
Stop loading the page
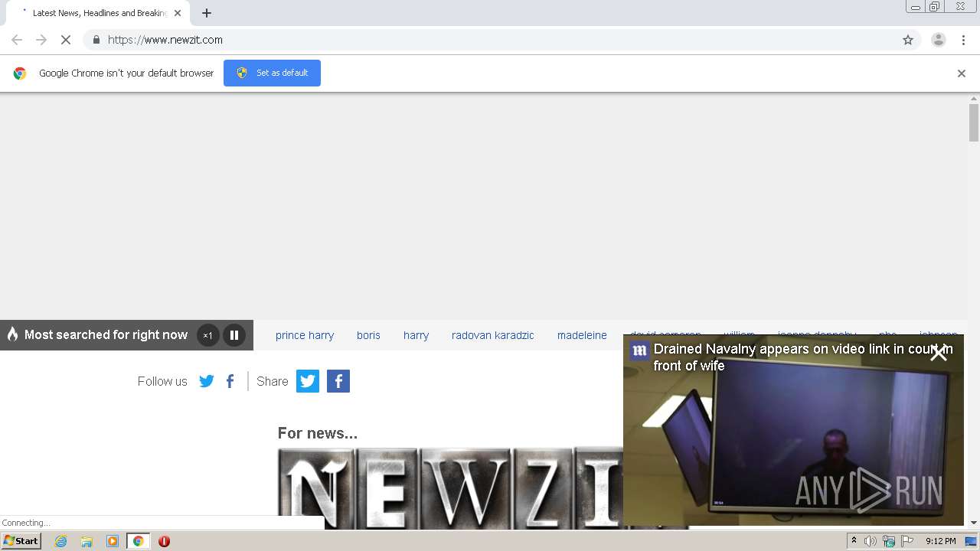[66, 40]
